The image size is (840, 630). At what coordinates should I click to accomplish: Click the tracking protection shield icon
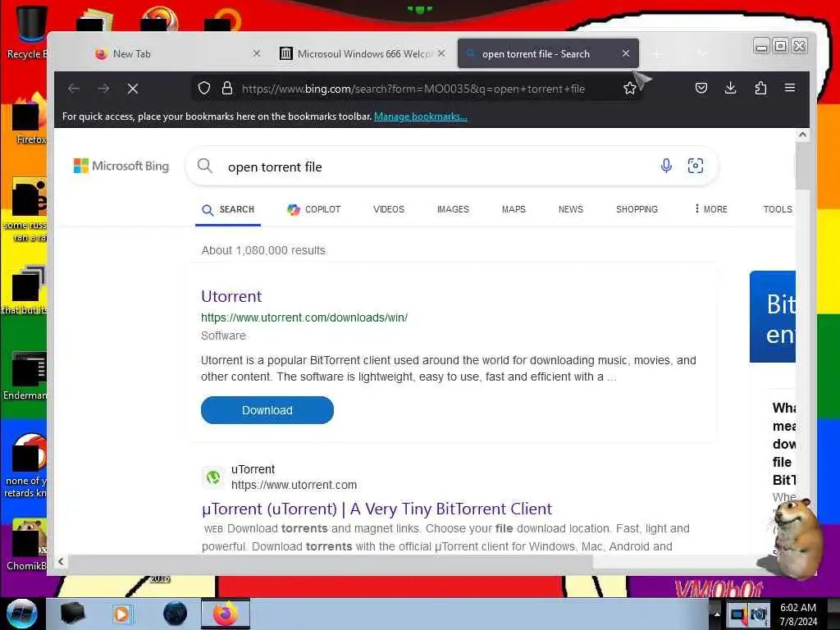(x=204, y=89)
